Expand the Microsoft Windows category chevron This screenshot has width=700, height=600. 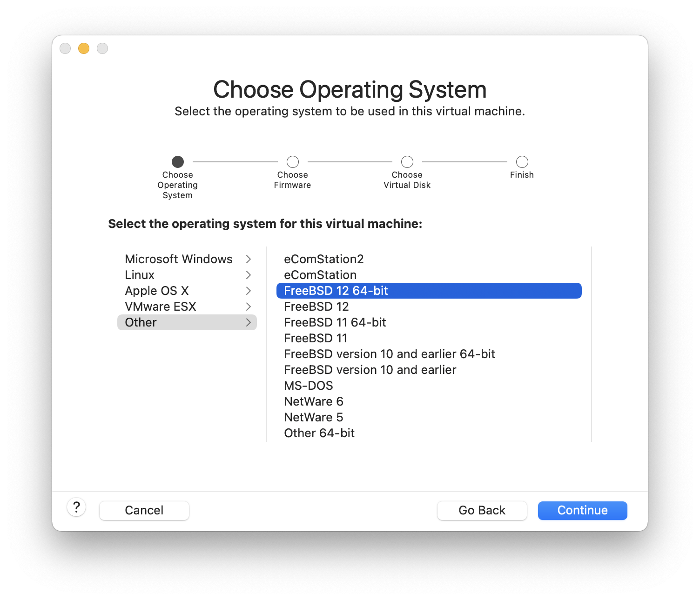pyautogui.click(x=249, y=259)
